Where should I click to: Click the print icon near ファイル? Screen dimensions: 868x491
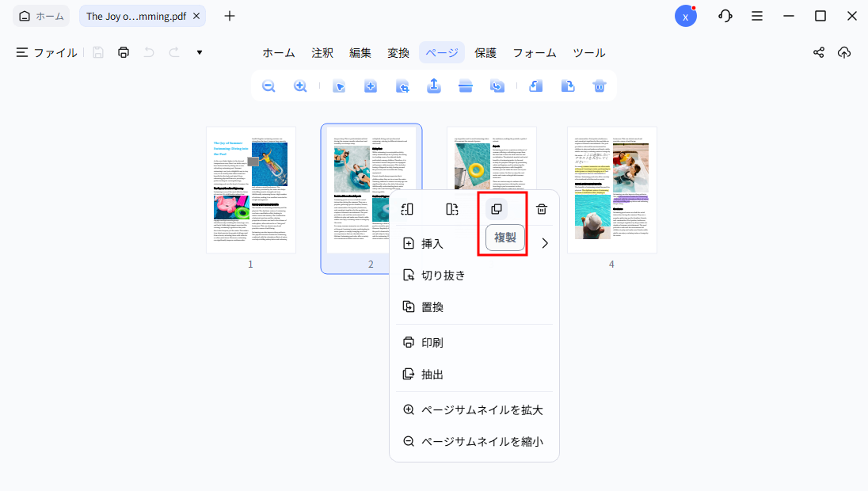coord(124,52)
